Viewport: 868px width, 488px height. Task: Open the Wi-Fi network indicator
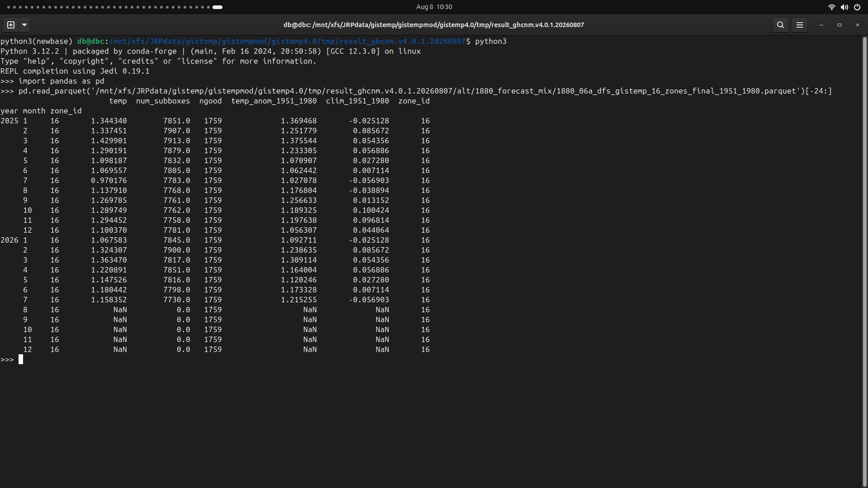pos(832,7)
